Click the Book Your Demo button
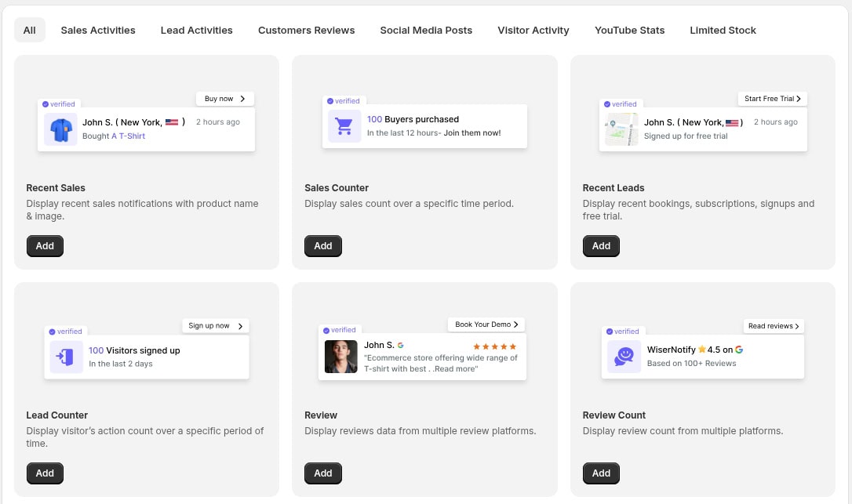The image size is (852, 504). (x=486, y=325)
